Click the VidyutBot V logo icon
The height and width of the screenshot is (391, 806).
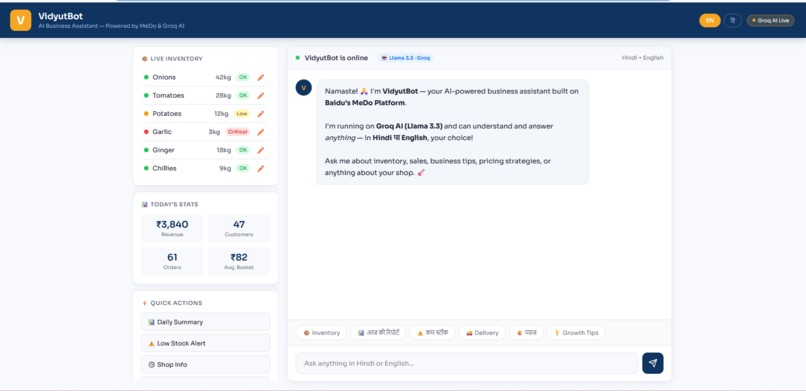[21, 20]
